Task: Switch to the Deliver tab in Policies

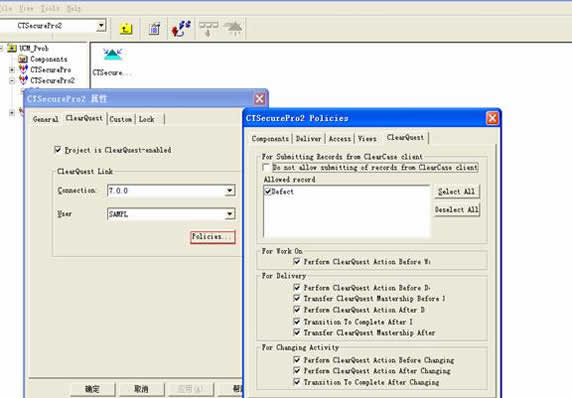Action: [308, 139]
